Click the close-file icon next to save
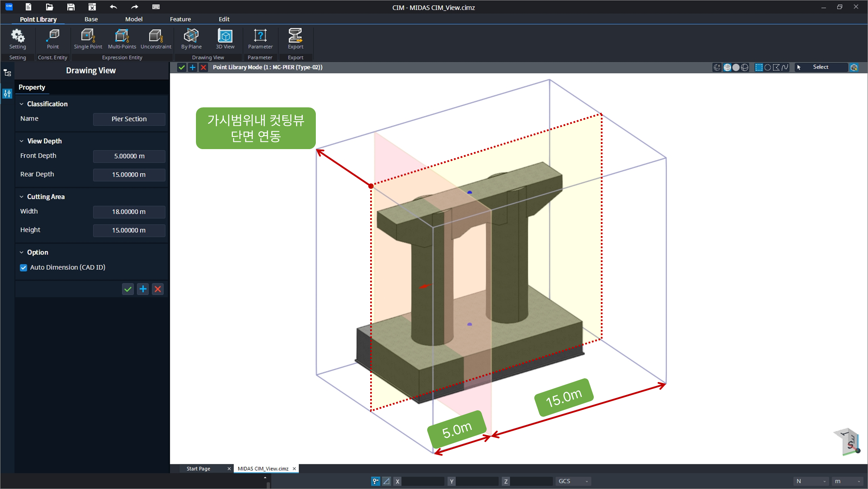This screenshot has height=489, width=868. [x=92, y=7]
